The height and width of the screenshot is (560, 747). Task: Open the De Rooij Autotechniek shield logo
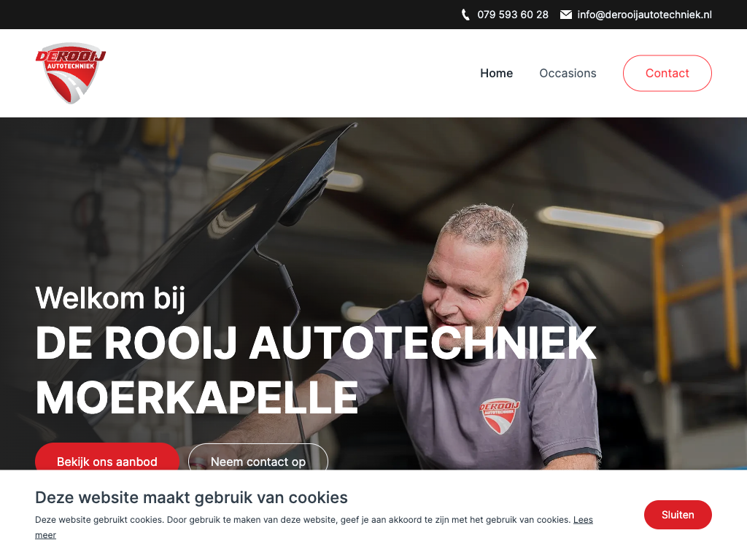pos(71,73)
